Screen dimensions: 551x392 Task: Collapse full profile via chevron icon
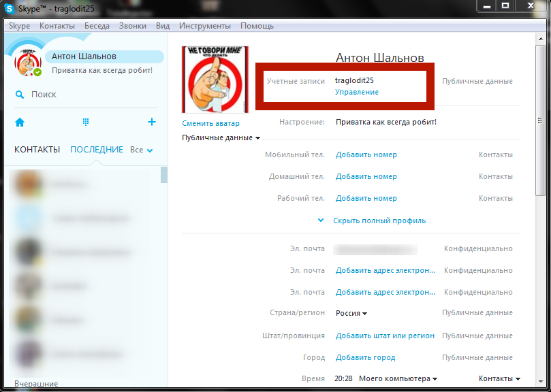pos(321,220)
